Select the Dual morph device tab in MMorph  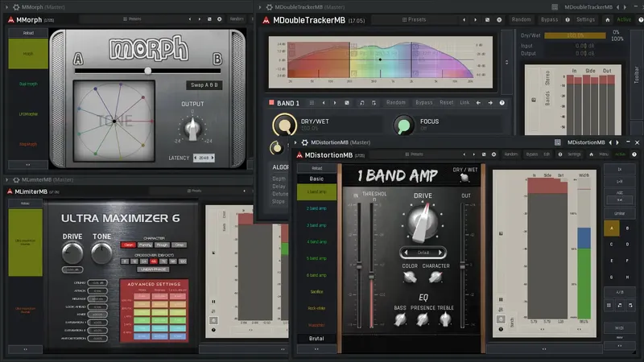pos(28,84)
